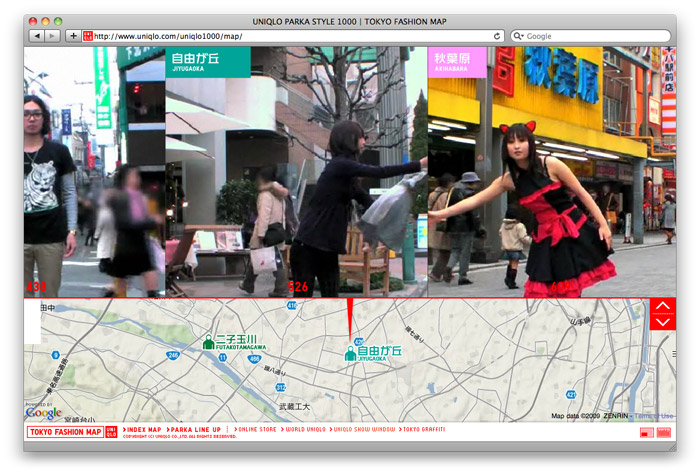The image size is (700, 472).
Task: Open video thumbnail numbered 526
Action: [296, 172]
